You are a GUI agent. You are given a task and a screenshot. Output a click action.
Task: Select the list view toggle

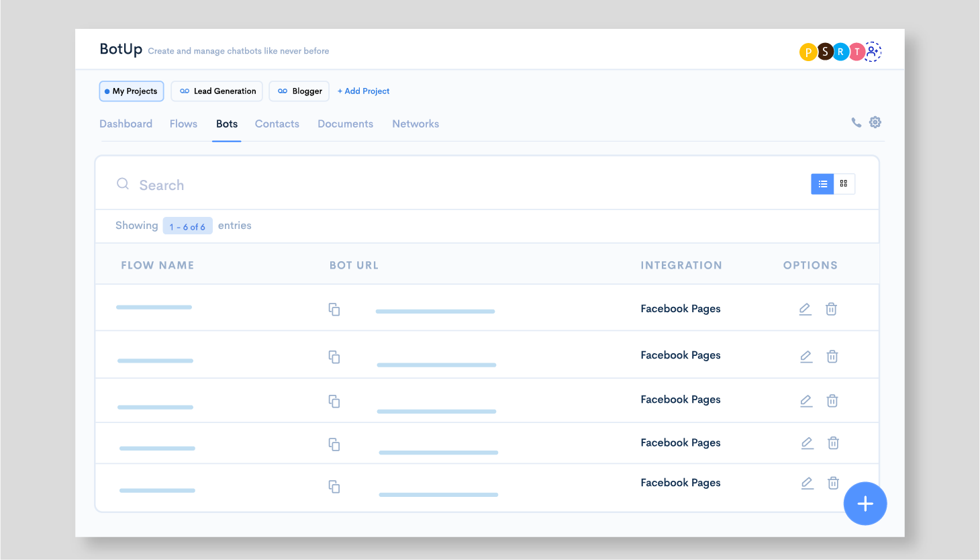click(x=822, y=183)
